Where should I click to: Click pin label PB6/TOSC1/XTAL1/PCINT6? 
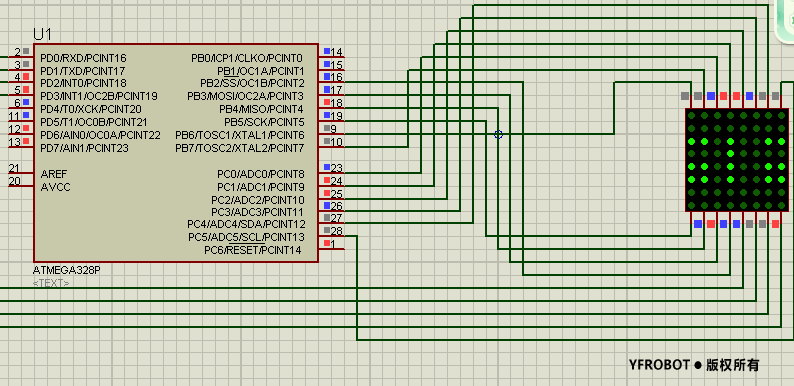tap(240, 135)
